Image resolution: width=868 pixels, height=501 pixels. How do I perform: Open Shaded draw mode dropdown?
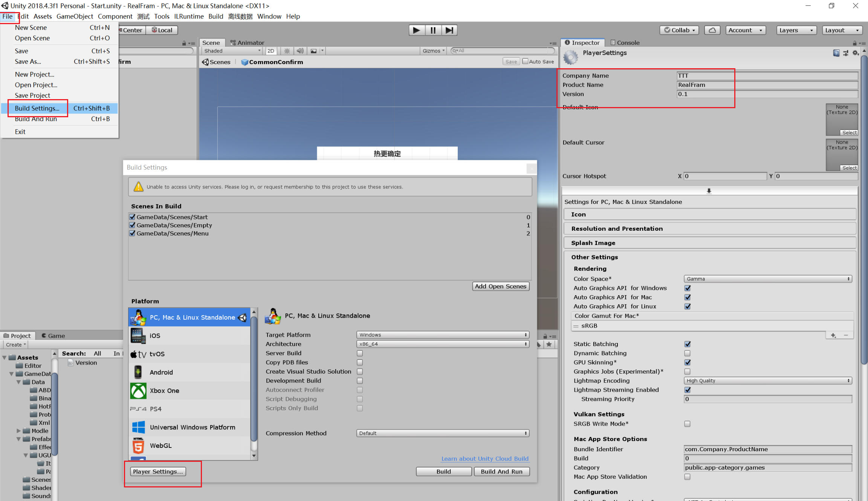(232, 51)
